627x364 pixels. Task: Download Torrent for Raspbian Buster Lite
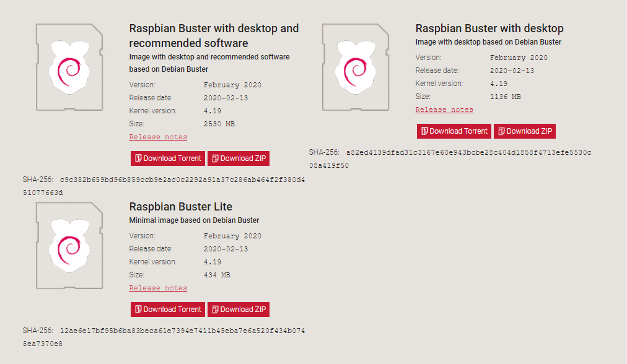168,310
